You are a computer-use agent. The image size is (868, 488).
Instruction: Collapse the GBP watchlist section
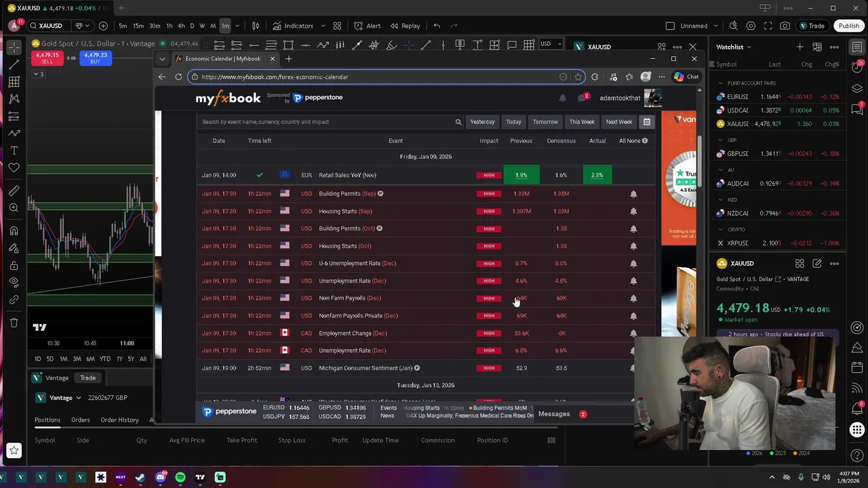pos(720,140)
